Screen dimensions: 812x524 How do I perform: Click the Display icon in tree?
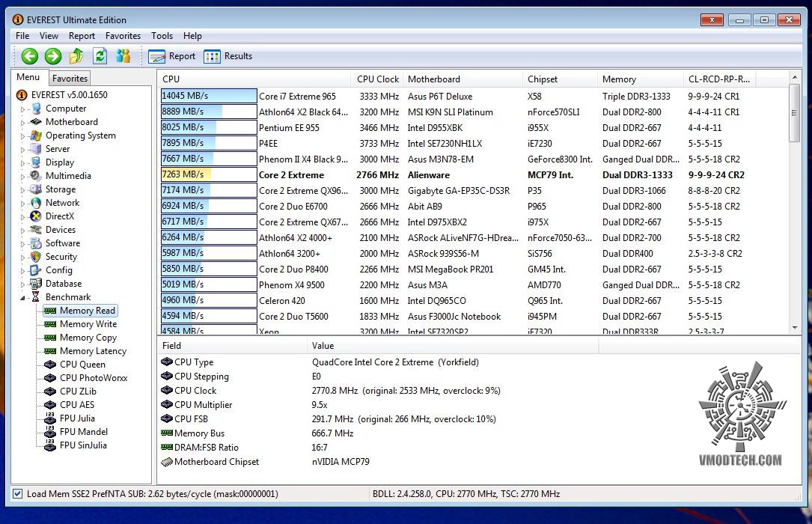[36, 162]
